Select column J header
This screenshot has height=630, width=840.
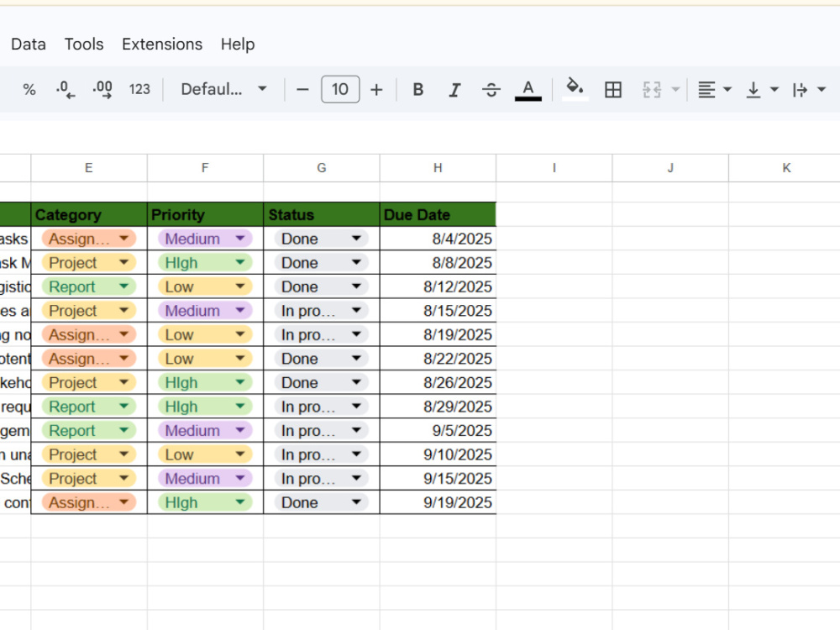pyautogui.click(x=670, y=168)
